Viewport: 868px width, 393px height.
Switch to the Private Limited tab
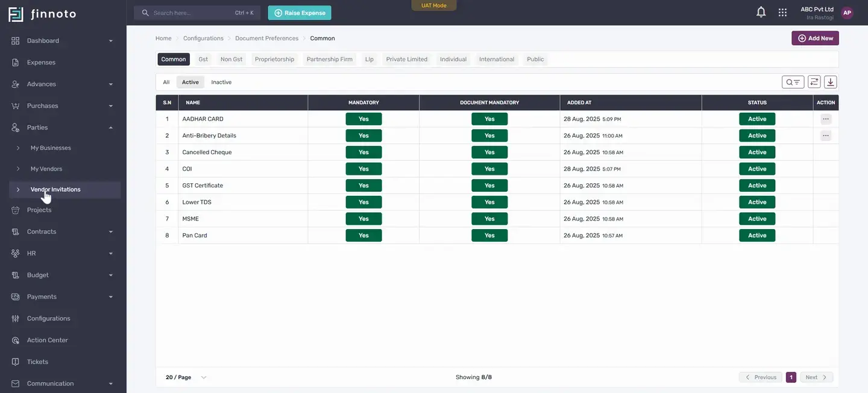(407, 59)
